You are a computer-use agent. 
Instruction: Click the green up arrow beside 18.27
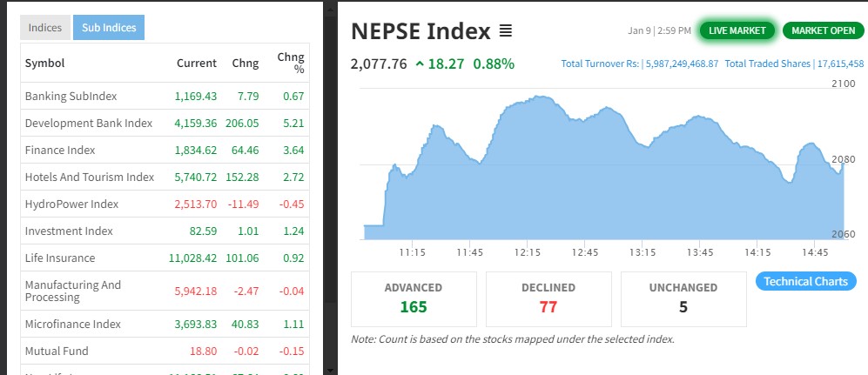click(x=421, y=64)
